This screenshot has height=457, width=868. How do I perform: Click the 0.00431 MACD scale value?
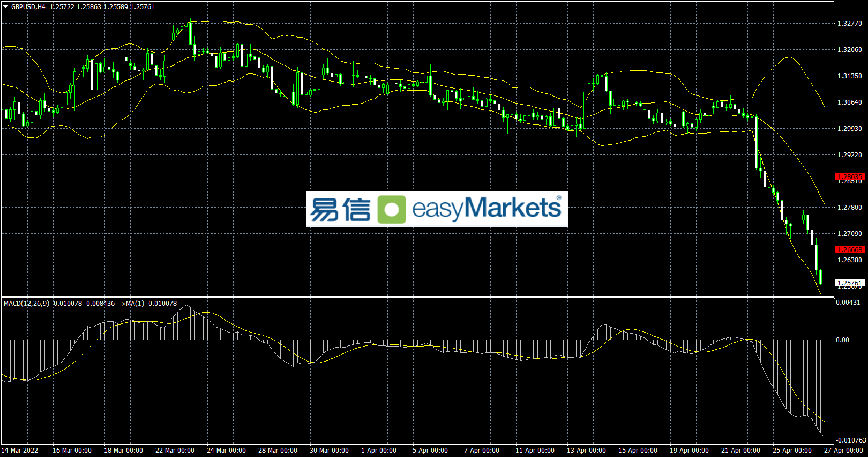(848, 303)
